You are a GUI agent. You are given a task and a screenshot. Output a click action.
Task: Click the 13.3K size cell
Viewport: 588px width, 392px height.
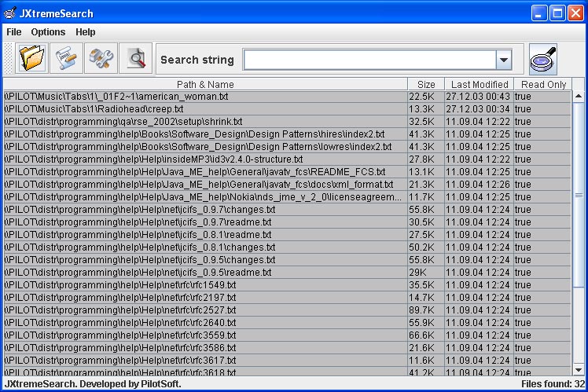coord(426,109)
